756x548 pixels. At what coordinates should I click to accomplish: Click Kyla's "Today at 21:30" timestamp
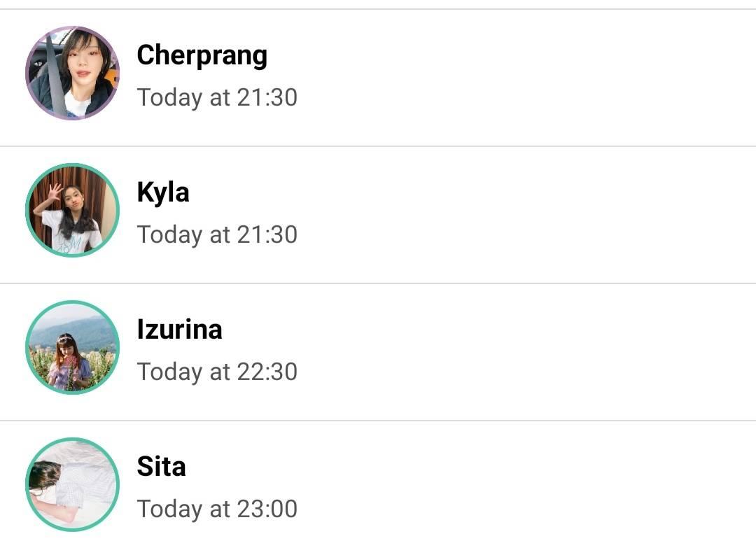[217, 234]
